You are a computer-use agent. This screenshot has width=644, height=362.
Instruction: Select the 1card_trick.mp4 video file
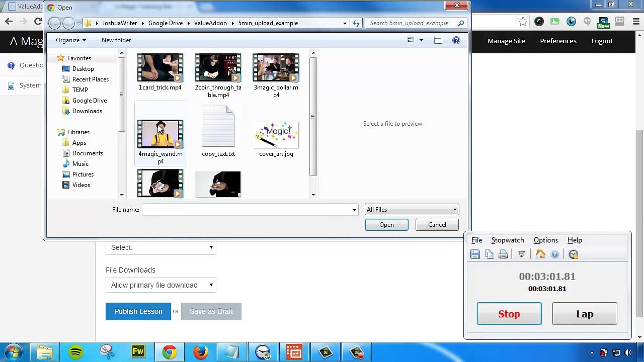pyautogui.click(x=160, y=72)
